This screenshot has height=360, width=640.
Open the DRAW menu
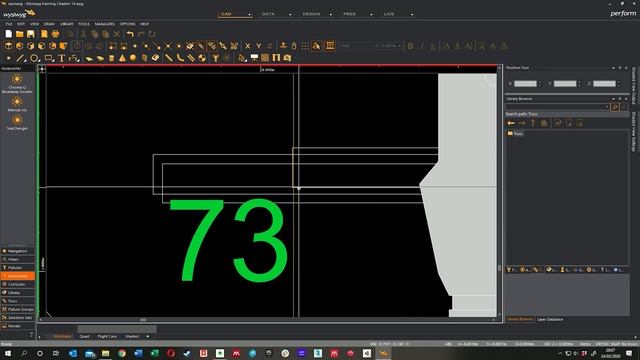click(49, 24)
